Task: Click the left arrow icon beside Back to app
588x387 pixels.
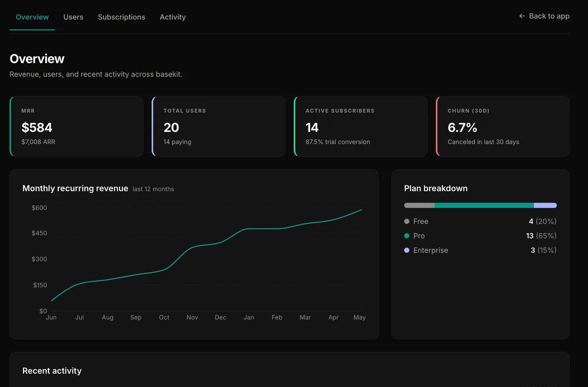Action: pyautogui.click(x=522, y=16)
